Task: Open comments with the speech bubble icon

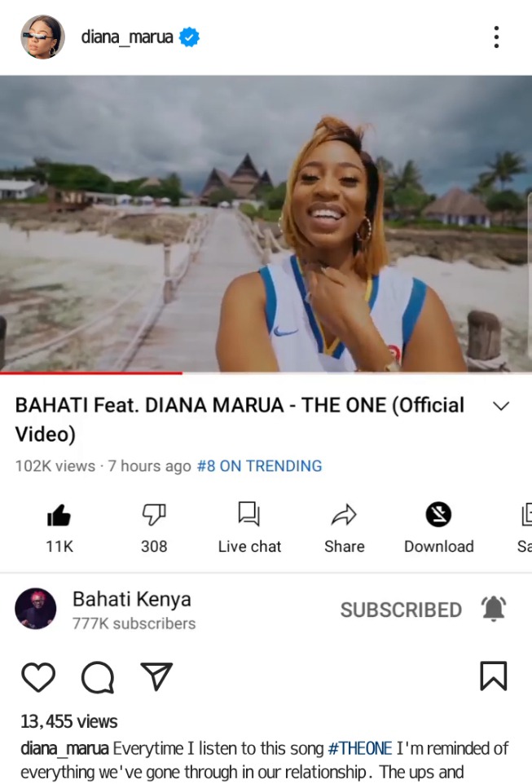Action: point(98,677)
